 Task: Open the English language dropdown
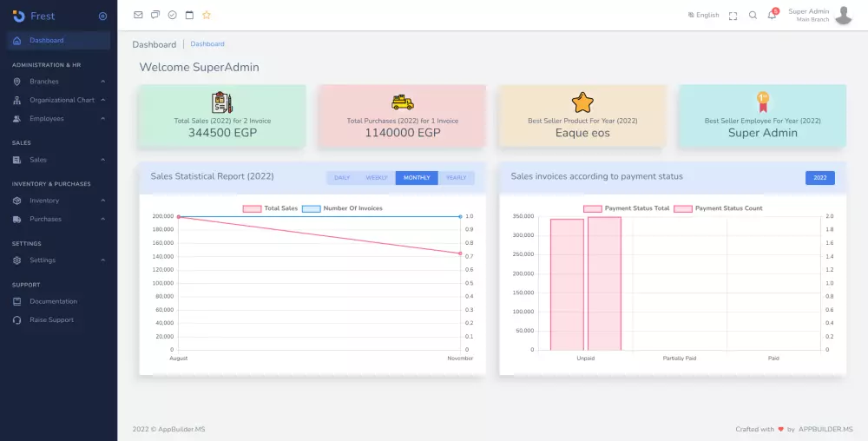coord(704,15)
